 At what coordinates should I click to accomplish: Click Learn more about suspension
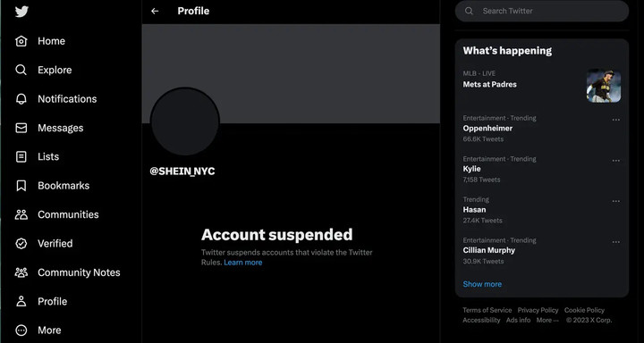point(243,263)
